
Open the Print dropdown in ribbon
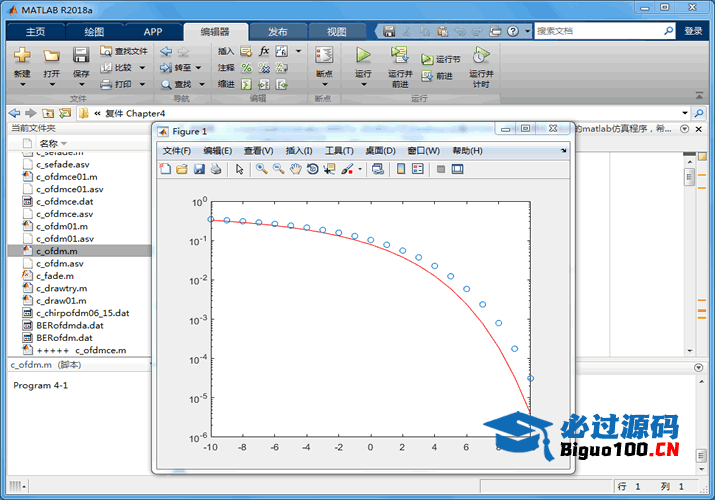click(142, 84)
